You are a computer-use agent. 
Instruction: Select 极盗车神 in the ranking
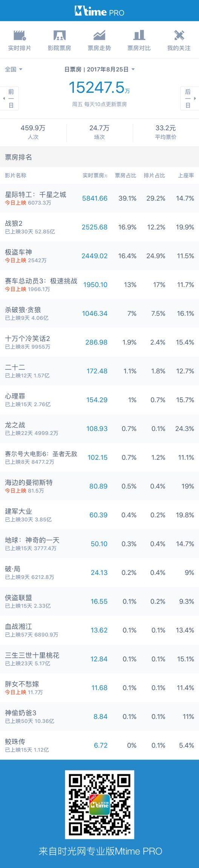tap(99, 256)
